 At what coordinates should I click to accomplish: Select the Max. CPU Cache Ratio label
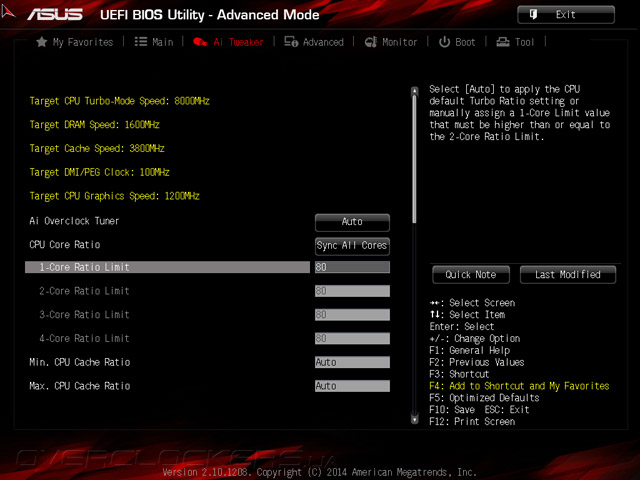click(x=80, y=386)
